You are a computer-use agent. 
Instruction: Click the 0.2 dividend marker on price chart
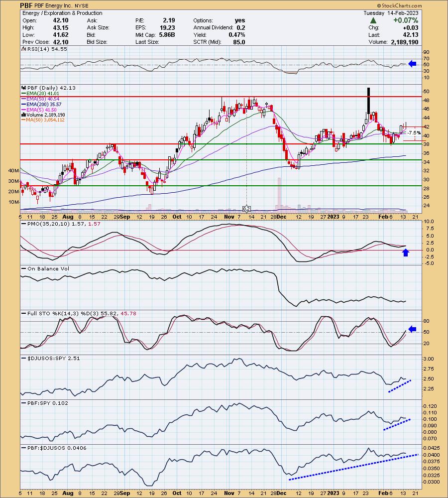pos(247,209)
